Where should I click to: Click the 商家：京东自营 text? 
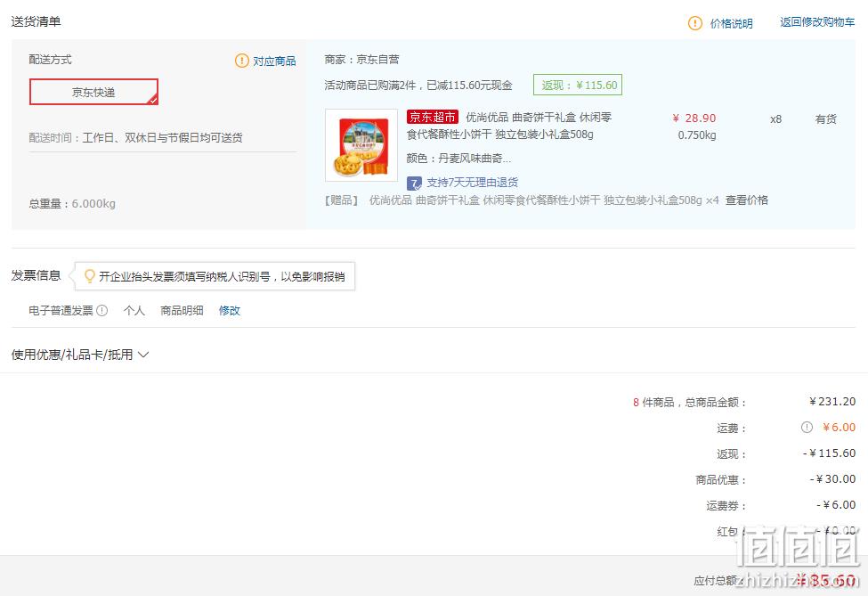pos(361,60)
